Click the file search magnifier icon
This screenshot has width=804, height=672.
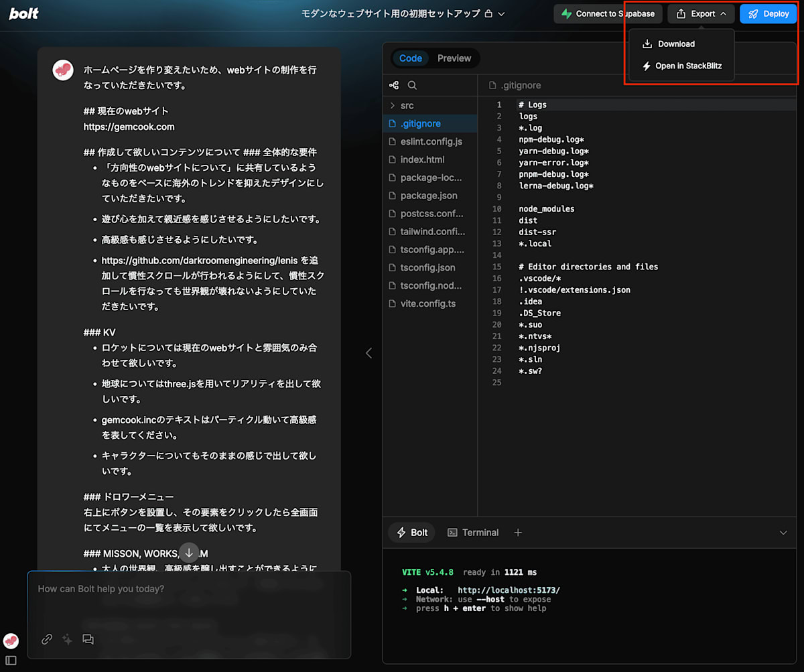coord(413,85)
